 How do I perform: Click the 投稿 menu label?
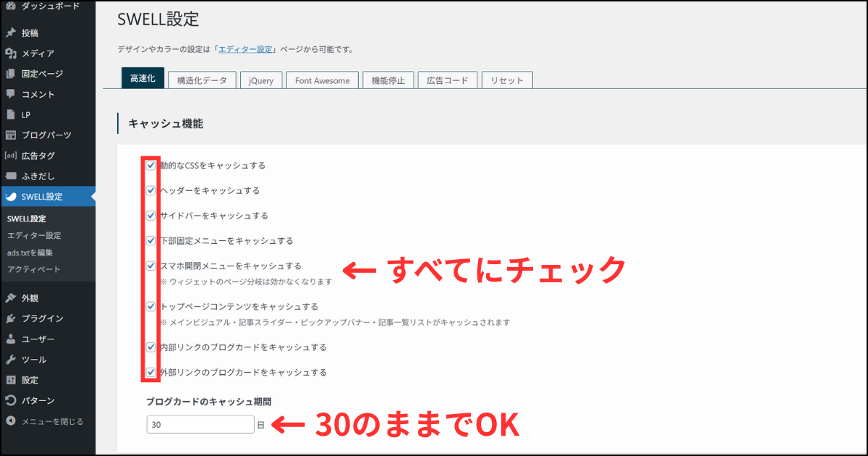[x=30, y=33]
